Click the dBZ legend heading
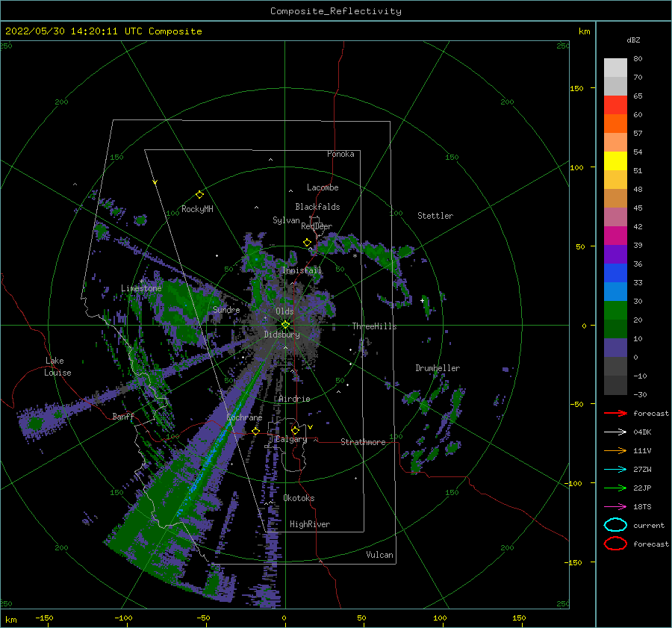Viewport: 672px width, 628px height. point(633,40)
